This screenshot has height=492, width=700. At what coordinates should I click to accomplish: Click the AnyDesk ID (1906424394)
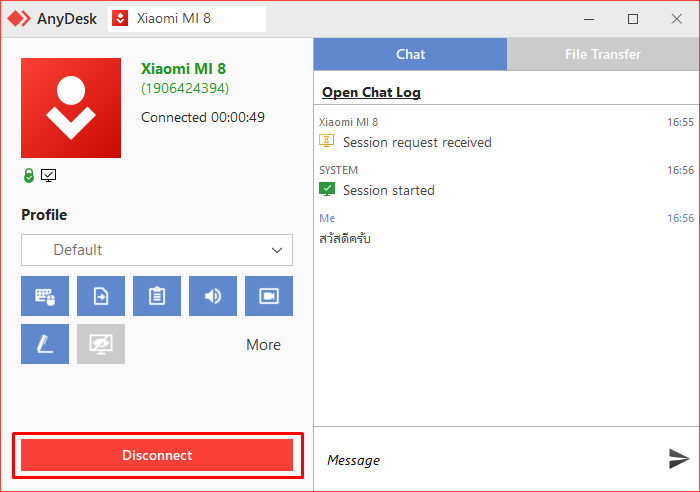tap(185, 88)
